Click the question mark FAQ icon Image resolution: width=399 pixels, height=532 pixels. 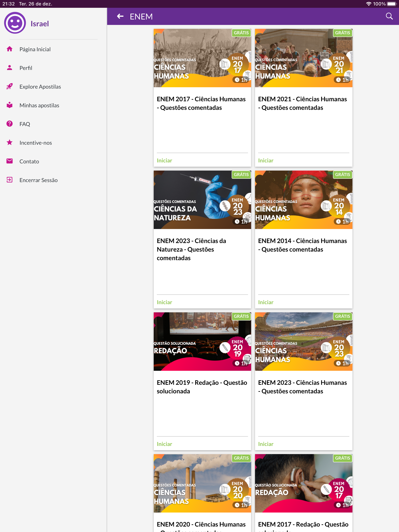[10, 124]
